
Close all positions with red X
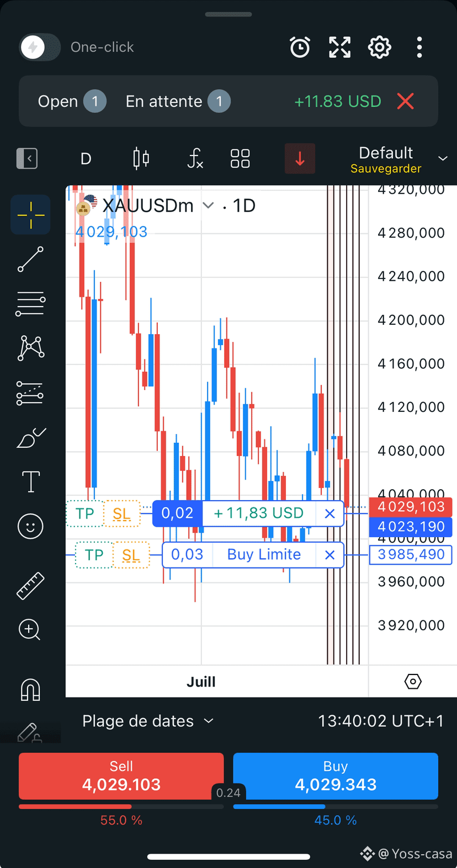406,101
